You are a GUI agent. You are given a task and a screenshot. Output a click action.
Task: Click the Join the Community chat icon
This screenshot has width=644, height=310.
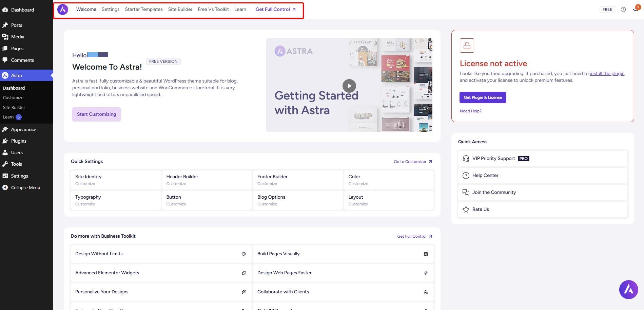click(x=466, y=193)
